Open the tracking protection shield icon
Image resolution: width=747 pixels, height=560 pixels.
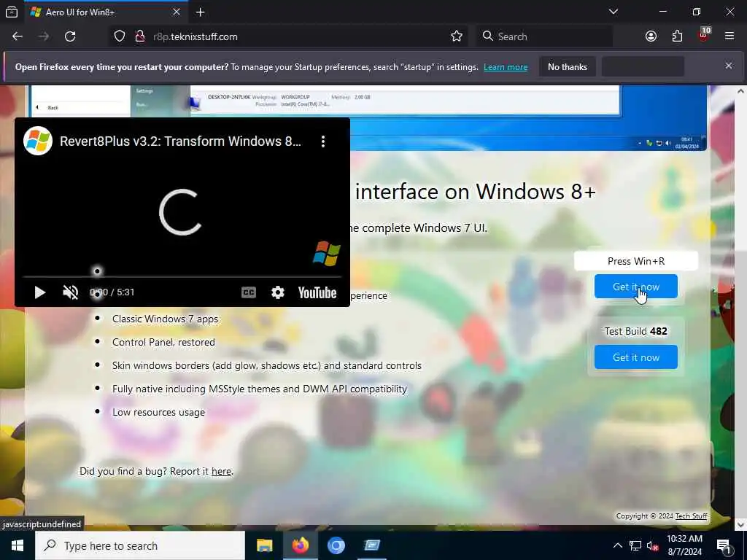tap(120, 36)
